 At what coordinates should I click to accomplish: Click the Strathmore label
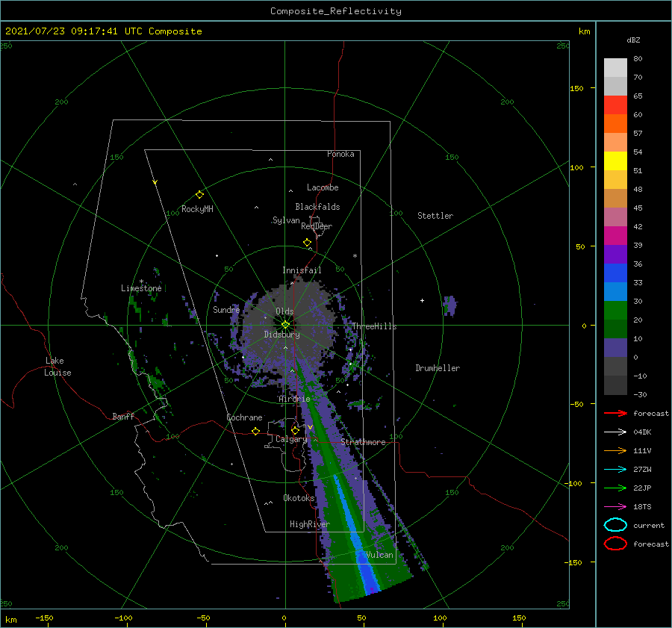[363, 442]
